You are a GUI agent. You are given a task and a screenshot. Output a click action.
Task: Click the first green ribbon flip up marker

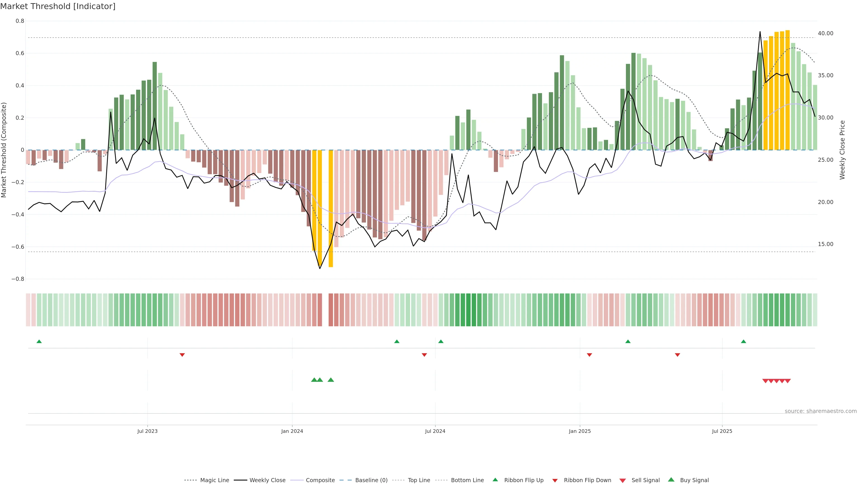[x=39, y=342]
